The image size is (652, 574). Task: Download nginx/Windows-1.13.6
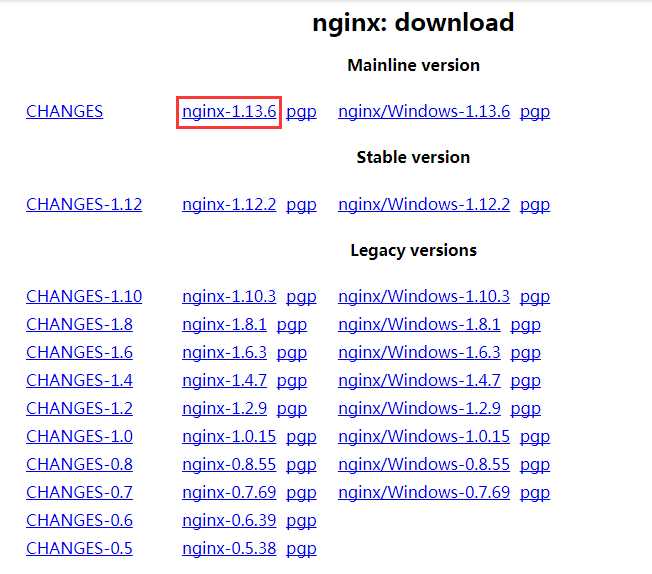pos(424,111)
